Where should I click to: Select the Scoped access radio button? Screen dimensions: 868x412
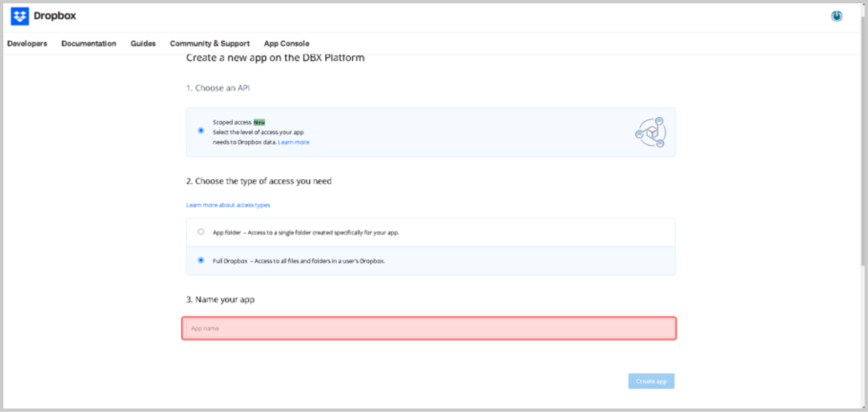pyautogui.click(x=201, y=131)
